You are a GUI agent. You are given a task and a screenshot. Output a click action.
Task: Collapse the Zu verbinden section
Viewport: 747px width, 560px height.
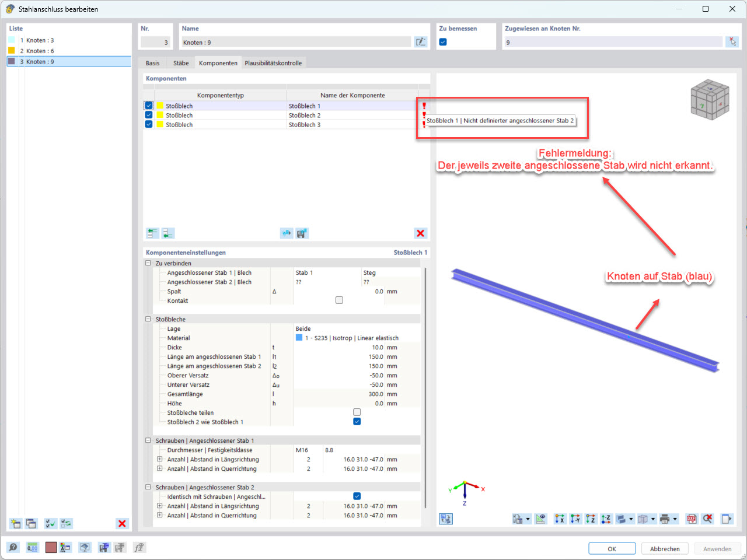coord(148,262)
